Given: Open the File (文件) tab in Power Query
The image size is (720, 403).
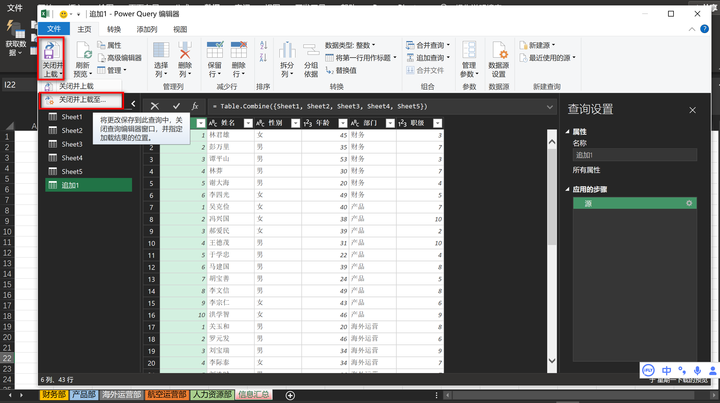Looking at the screenshot, I should (x=54, y=29).
